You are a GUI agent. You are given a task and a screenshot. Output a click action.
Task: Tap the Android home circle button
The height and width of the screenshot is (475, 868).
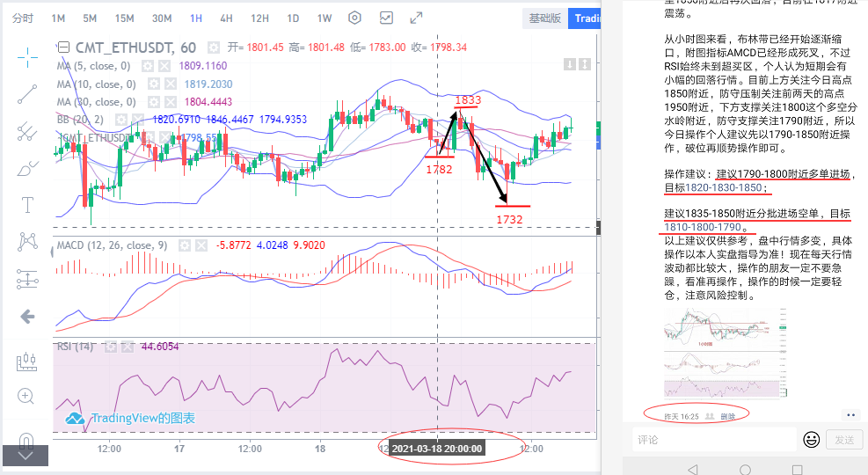click(x=745, y=470)
